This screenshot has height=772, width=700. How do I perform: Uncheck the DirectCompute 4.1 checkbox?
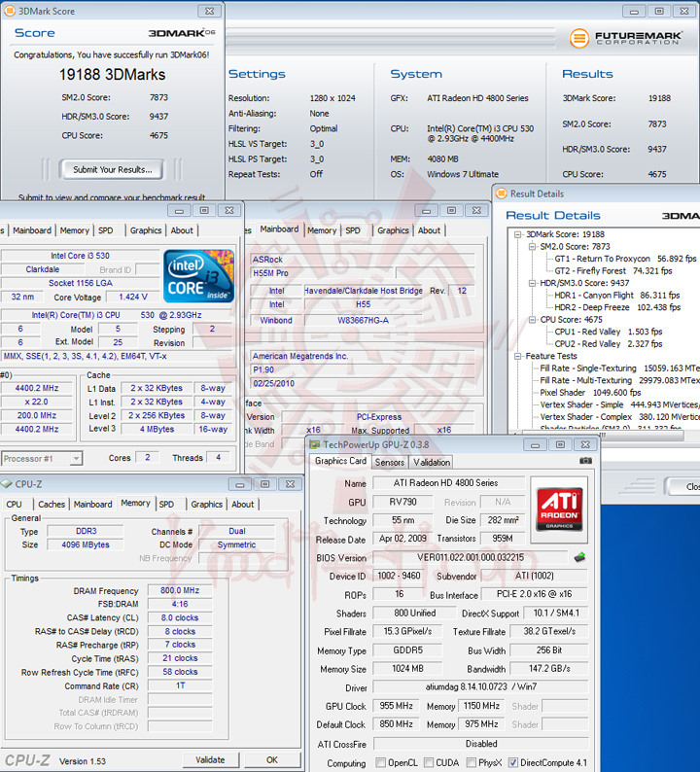(x=513, y=762)
